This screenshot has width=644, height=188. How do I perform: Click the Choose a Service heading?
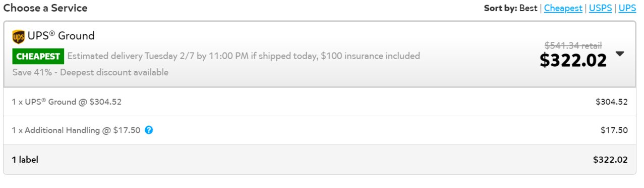[45, 8]
